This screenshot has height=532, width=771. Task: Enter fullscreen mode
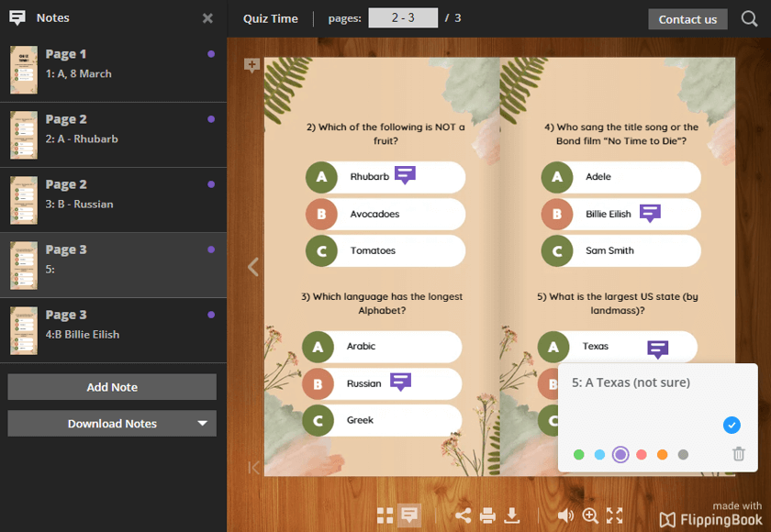[x=614, y=515]
